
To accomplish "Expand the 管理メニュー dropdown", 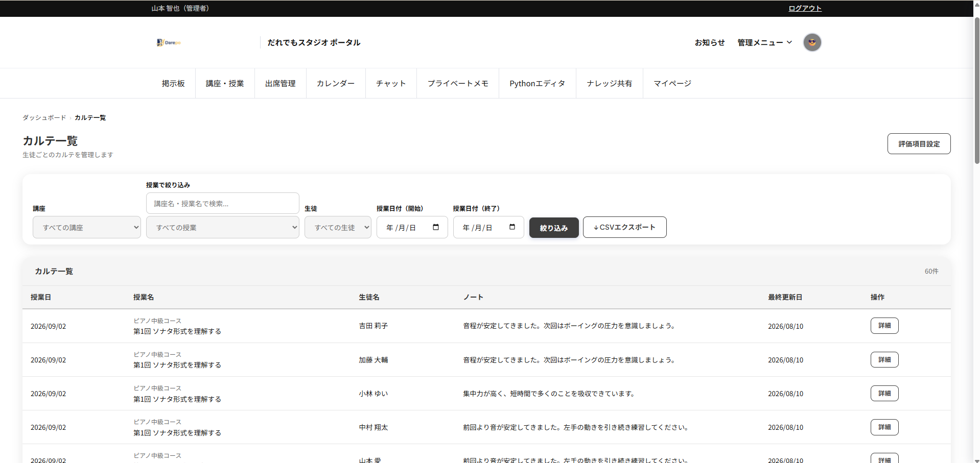I will [764, 42].
